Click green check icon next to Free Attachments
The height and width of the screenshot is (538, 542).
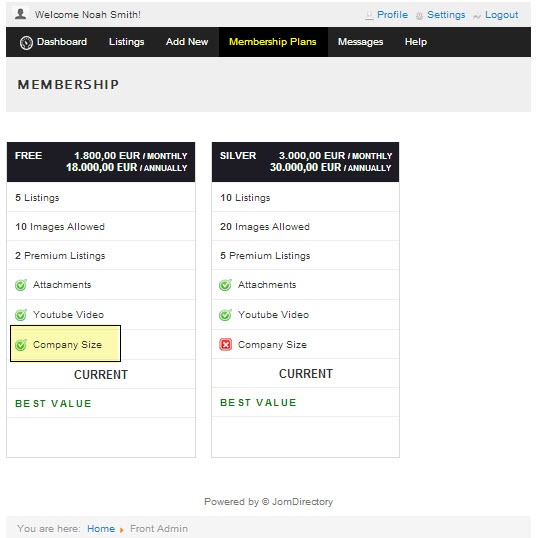pos(21,285)
